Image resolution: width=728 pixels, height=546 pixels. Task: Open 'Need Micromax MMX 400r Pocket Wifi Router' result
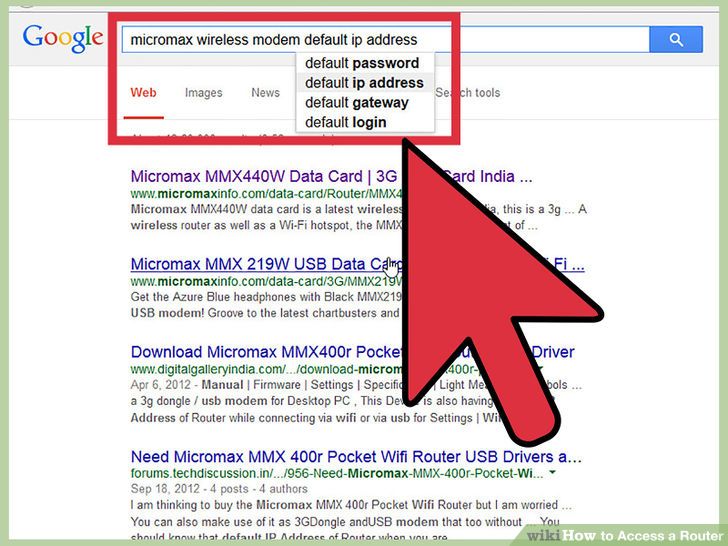pyautogui.click(x=356, y=457)
